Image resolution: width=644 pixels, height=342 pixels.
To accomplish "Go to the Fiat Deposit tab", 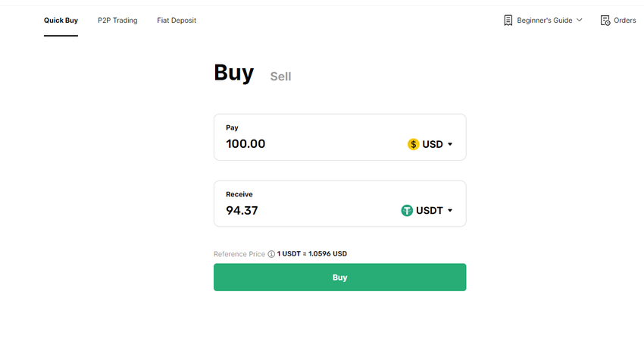I will [x=177, y=20].
